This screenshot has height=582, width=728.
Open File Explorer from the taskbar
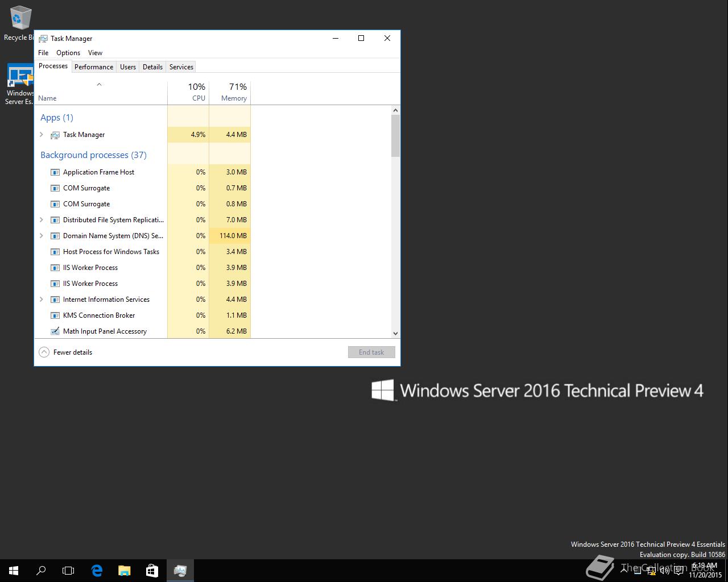click(x=124, y=571)
